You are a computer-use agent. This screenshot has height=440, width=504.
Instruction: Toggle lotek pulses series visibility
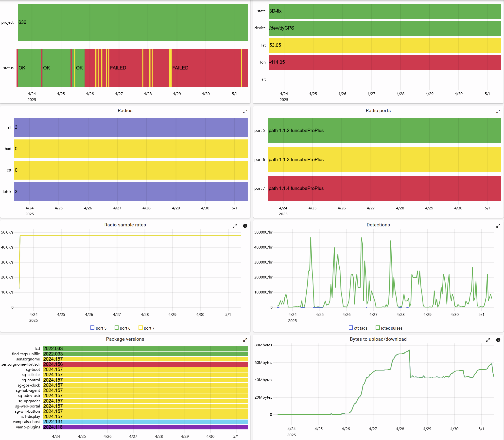click(x=378, y=328)
